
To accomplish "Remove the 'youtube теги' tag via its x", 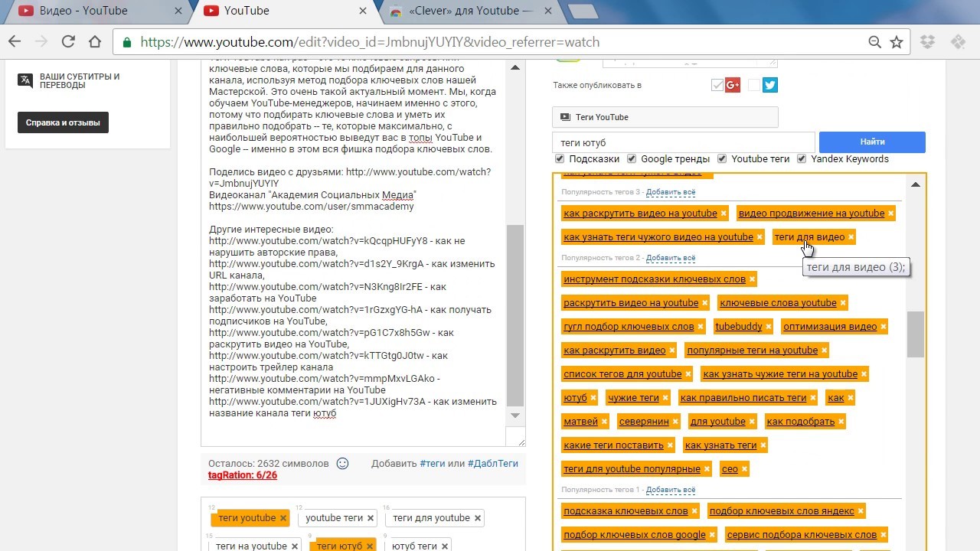I will (x=371, y=518).
